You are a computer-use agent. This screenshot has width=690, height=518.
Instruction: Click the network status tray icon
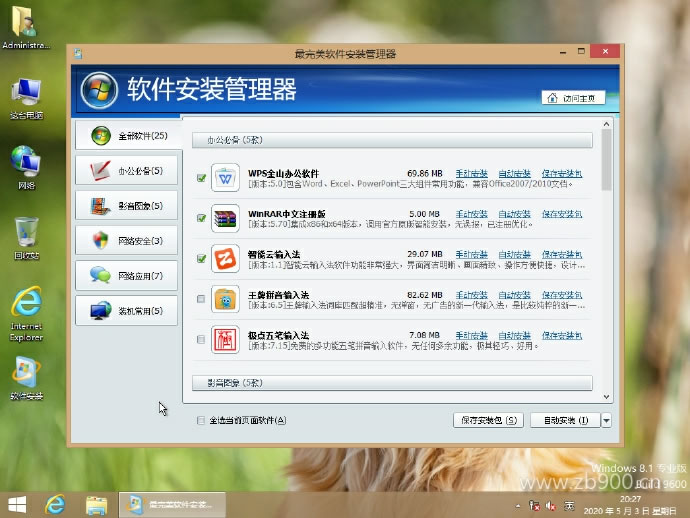coord(534,506)
